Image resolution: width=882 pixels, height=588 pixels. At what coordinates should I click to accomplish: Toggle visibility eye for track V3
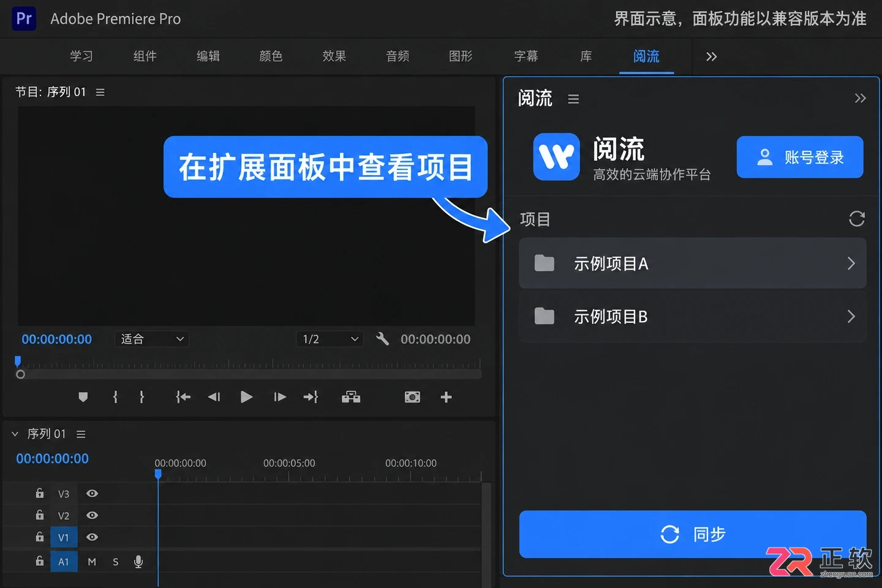pyautogui.click(x=92, y=494)
